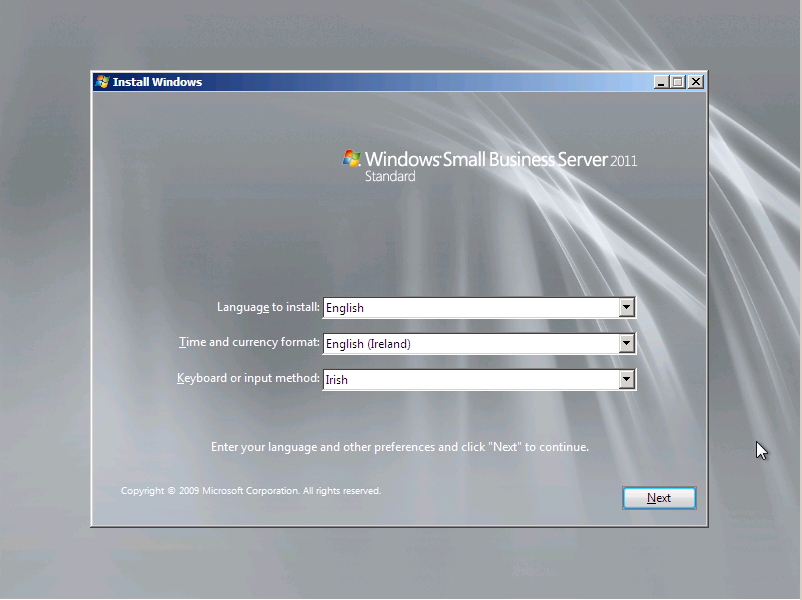Select the English language field
The image size is (802, 600).
click(479, 307)
